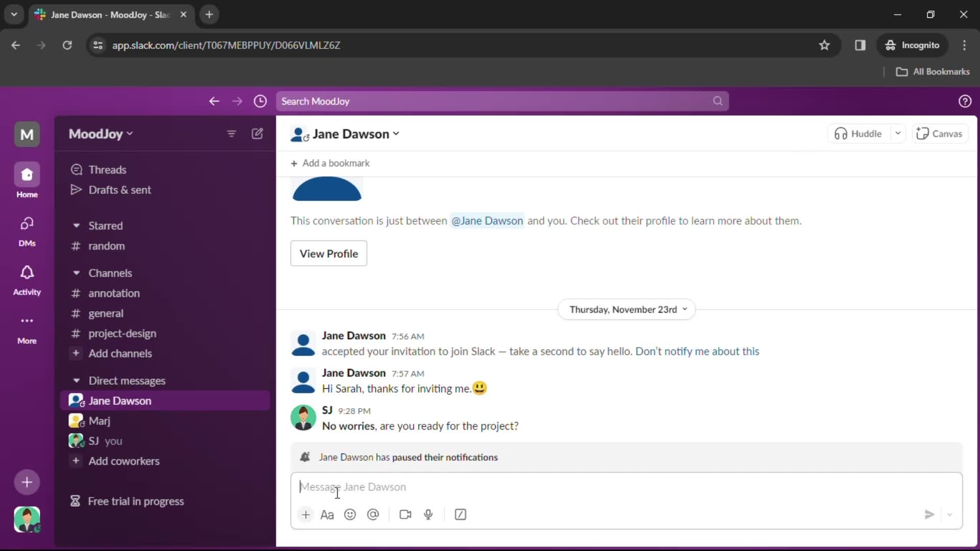
Task: Open Huddle options dropdown arrow
Action: coord(898,134)
